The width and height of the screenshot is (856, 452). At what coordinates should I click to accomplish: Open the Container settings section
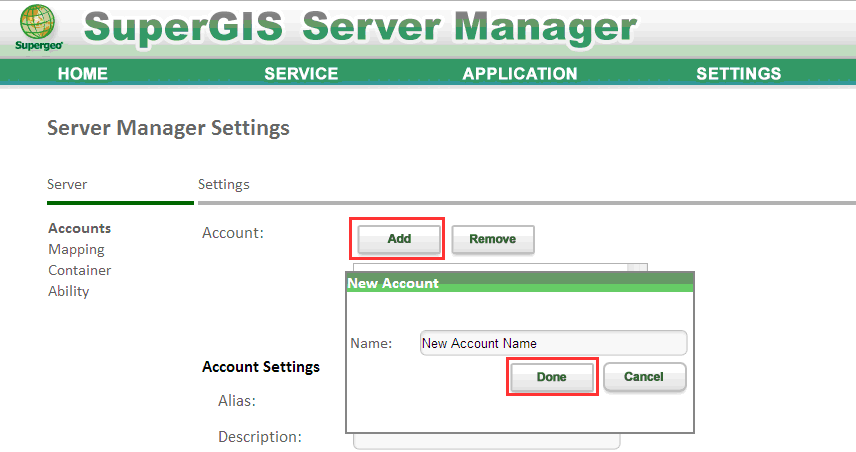[79, 270]
